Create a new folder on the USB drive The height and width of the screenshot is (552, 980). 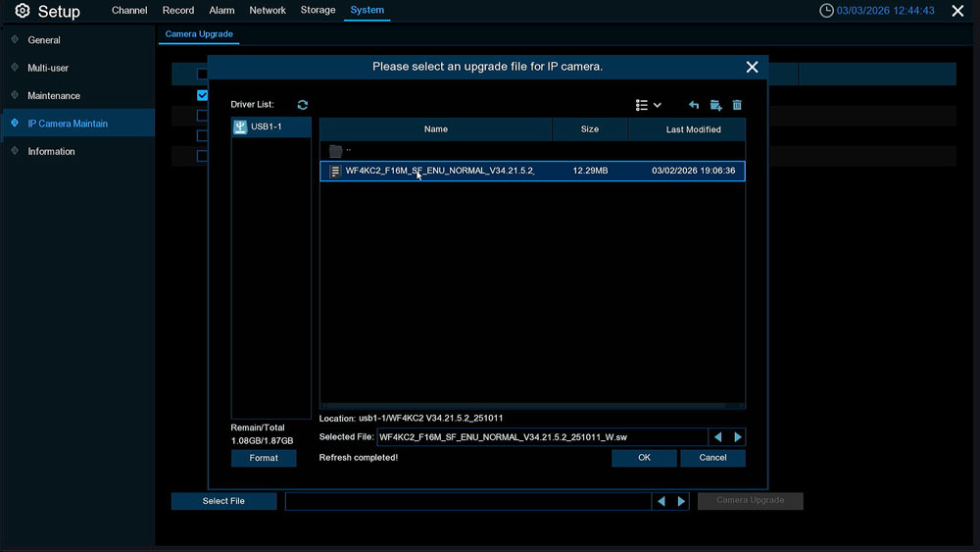[715, 105]
